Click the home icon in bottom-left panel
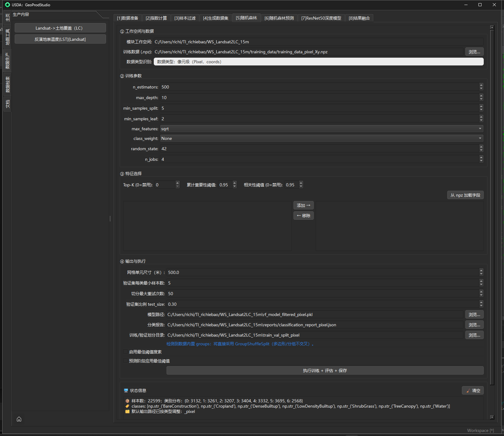The width and height of the screenshot is (504, 436). 19,419
